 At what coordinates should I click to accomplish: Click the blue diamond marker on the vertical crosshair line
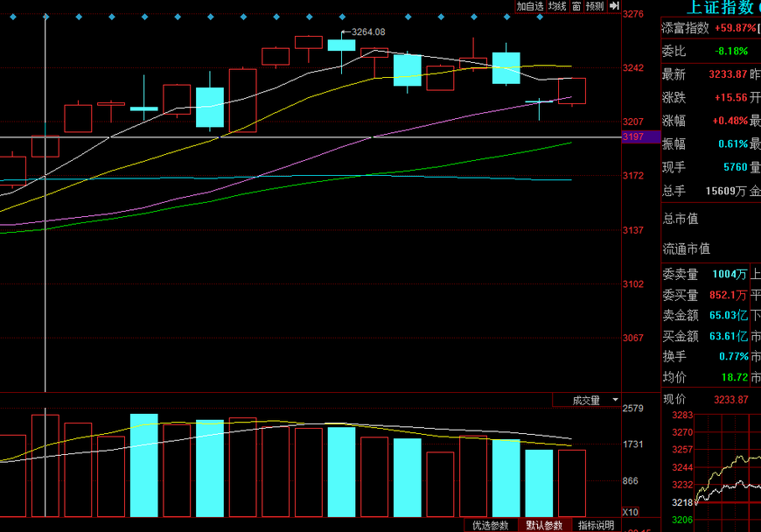tap(45, 17)
